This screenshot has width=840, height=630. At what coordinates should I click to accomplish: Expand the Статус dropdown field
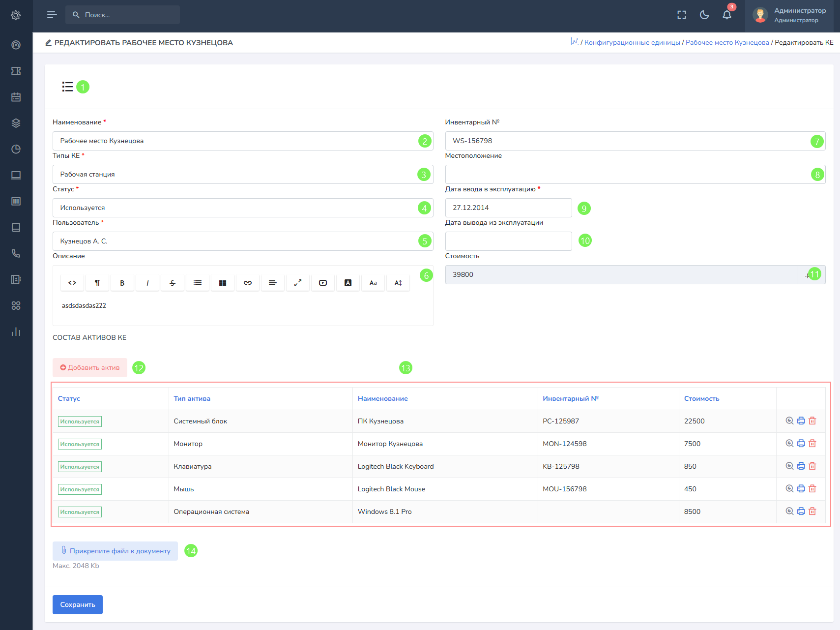point(236,208)
